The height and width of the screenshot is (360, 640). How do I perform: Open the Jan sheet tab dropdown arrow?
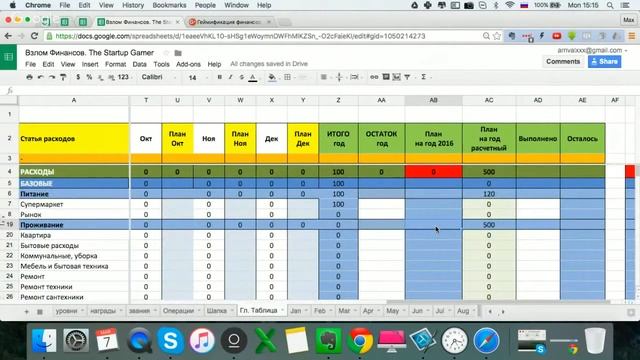click(x=306, y=311)
